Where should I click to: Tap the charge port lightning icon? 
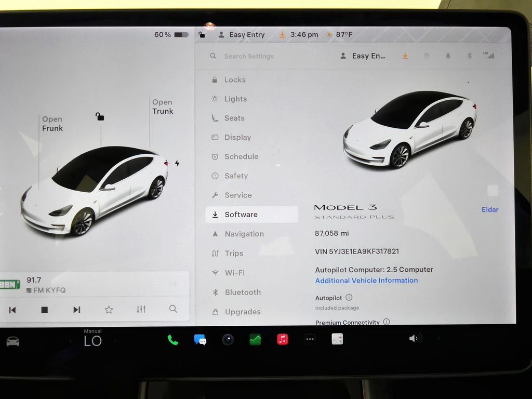coord(177,163)
